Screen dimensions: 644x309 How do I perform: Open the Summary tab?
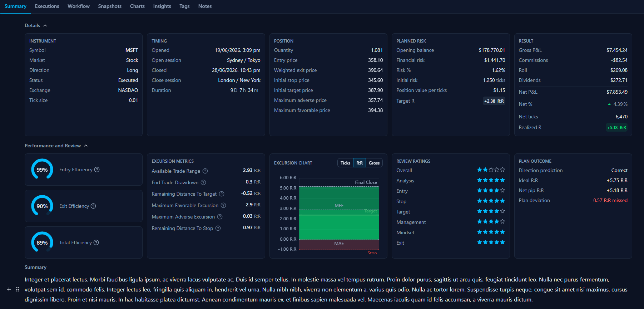click(x=15, y=6)
